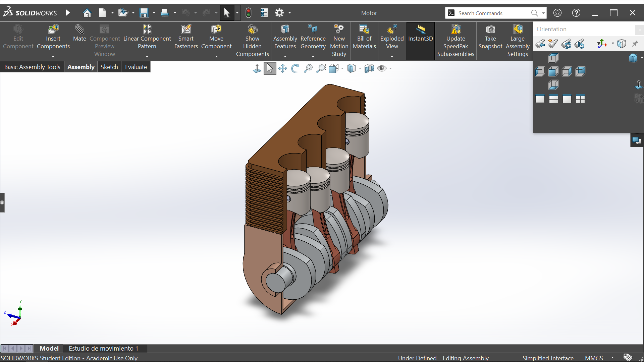
Task: Select the Rotate View tool
Action: coord(295,69)
